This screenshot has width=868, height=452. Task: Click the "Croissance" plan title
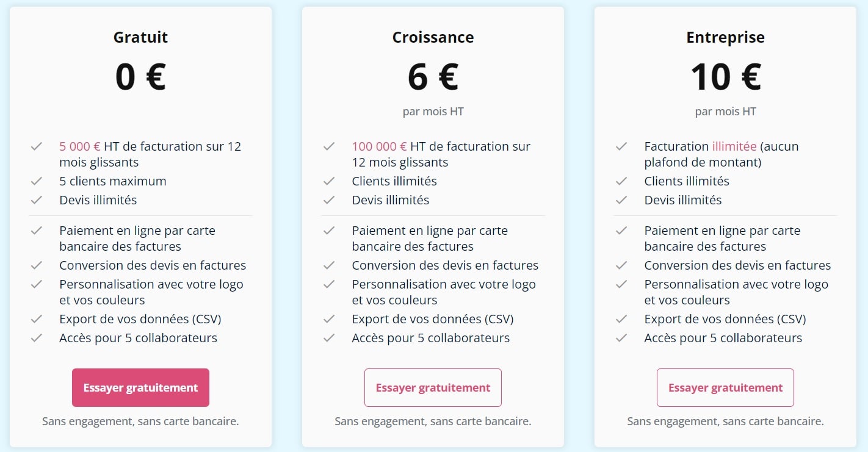coord(433,37)
